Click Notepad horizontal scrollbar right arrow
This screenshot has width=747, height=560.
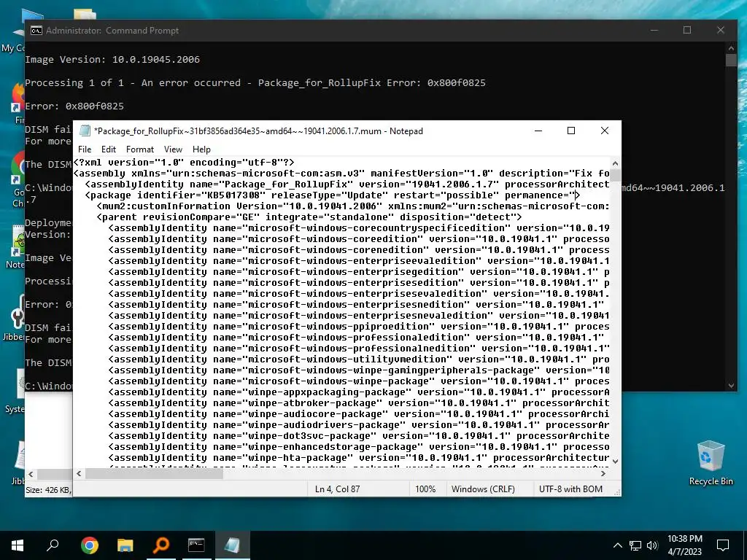point(603,473)
